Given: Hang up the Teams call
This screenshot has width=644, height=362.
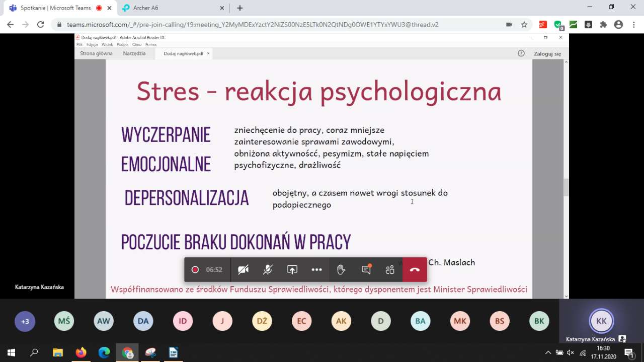Looking at the screenshot, I should point(415,270).
